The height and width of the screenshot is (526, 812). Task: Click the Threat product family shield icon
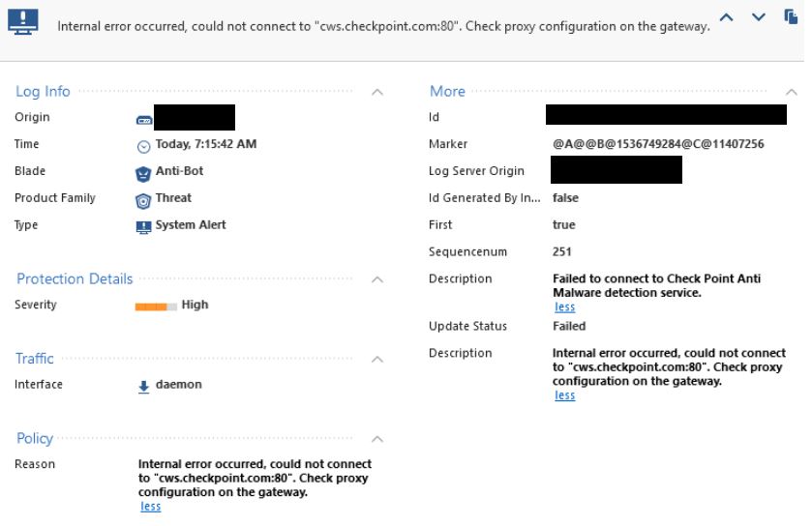click(x=143, y=201)
